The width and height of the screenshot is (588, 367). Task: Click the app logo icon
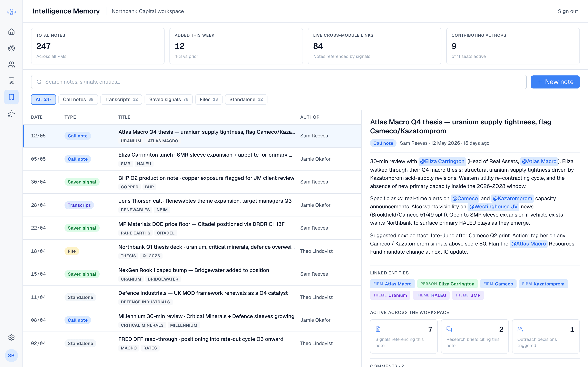(x=11, y=12)
